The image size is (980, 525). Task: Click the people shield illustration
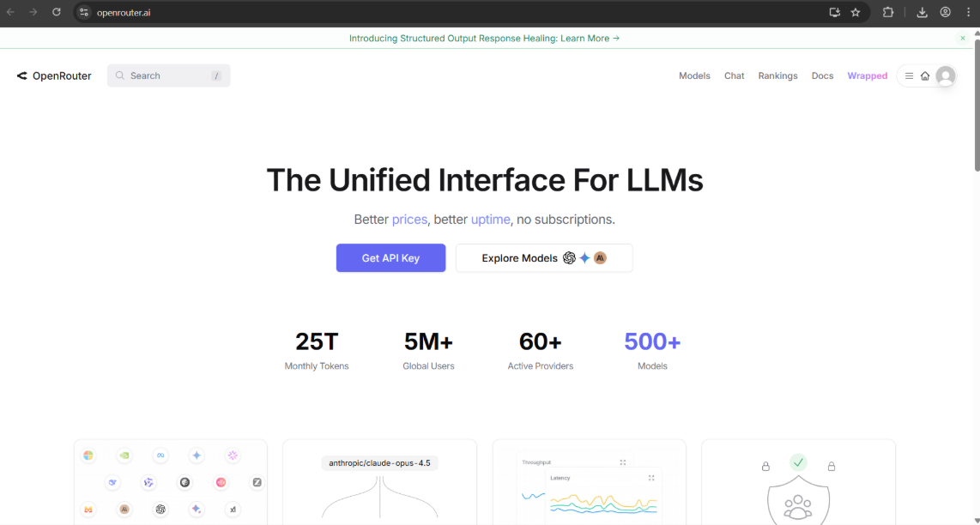798,502
